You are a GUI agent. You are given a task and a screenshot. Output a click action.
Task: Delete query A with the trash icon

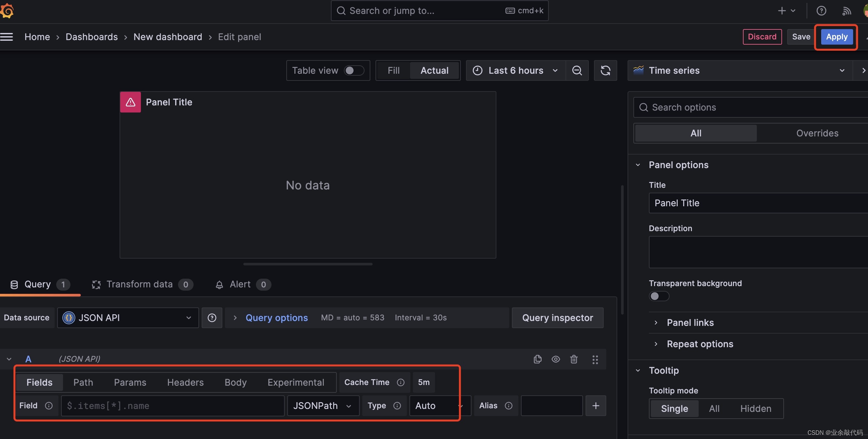pos(574,359)
